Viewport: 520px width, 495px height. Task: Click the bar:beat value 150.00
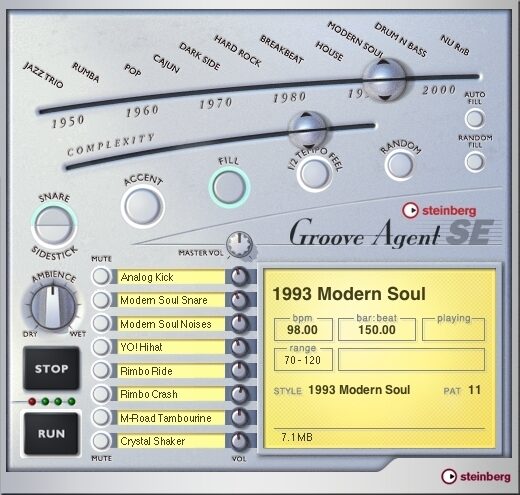(x=377, y=330)
